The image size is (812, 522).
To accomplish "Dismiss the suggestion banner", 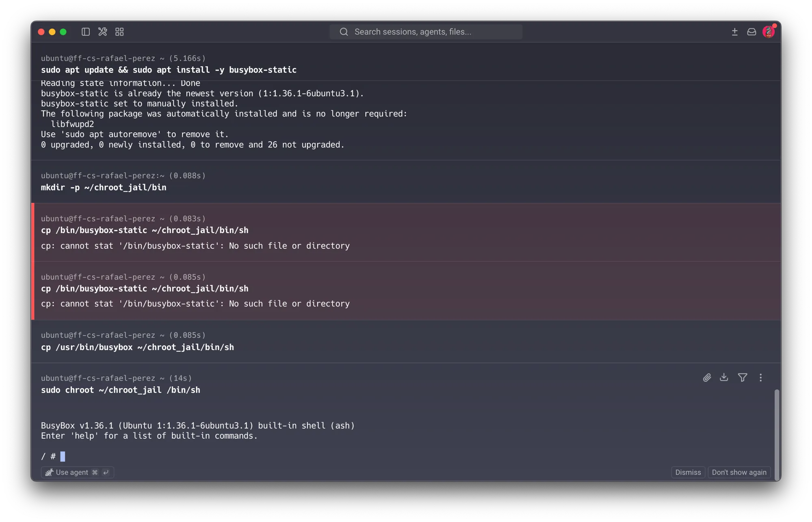I will click(x=688, y=472).
